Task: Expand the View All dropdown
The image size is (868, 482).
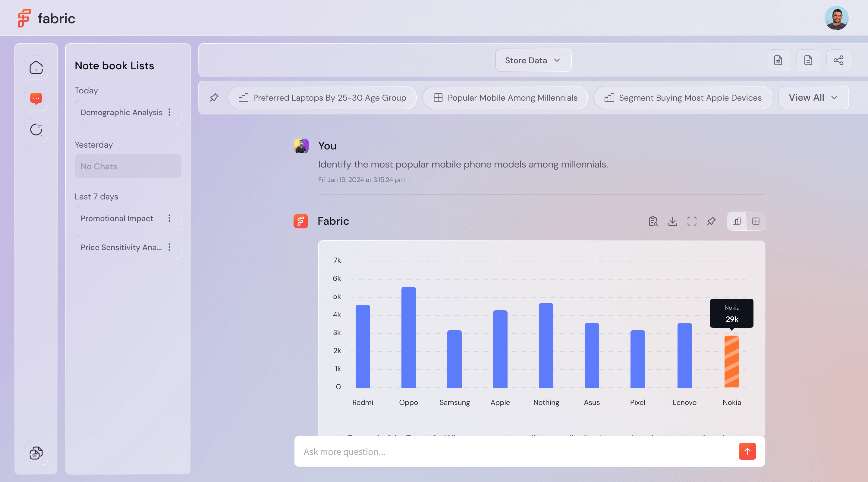Action: tap(813, 98)
